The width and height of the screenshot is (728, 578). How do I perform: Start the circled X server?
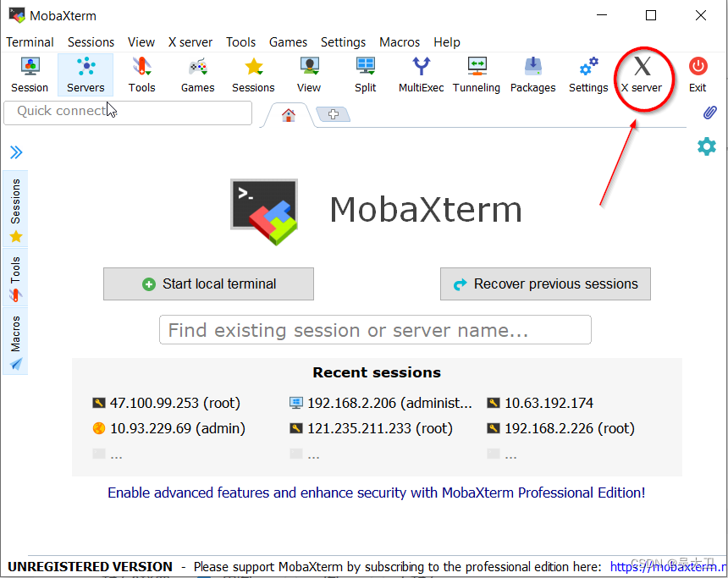coord(643,74)
